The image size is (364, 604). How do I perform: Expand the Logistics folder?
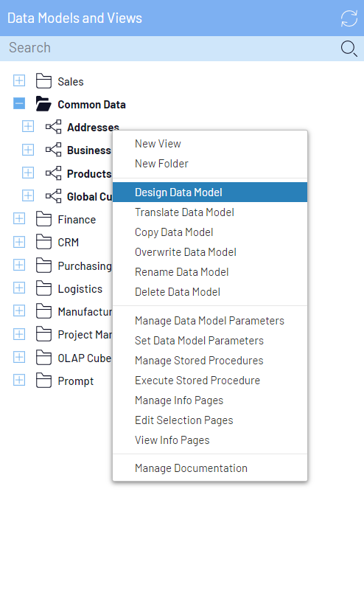coord(19,288)
